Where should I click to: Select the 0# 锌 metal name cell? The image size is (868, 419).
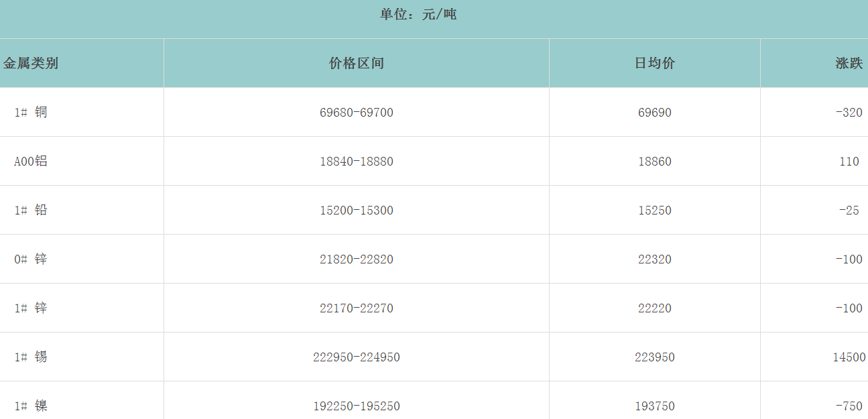point(31,259)
